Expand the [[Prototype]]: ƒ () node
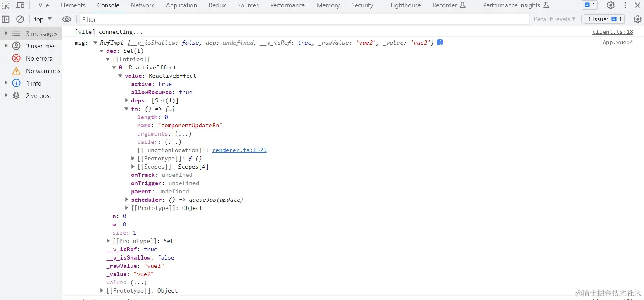 pyautogui.click(x=133, y=158)
